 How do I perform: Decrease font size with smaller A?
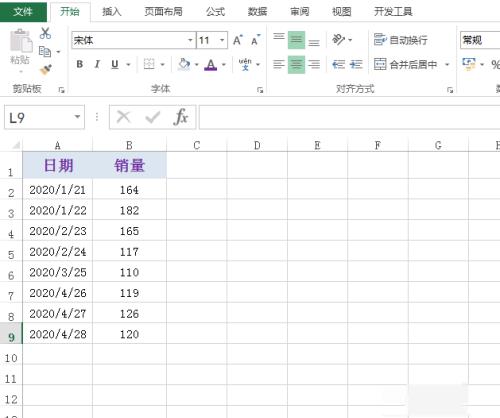[256, 40]
